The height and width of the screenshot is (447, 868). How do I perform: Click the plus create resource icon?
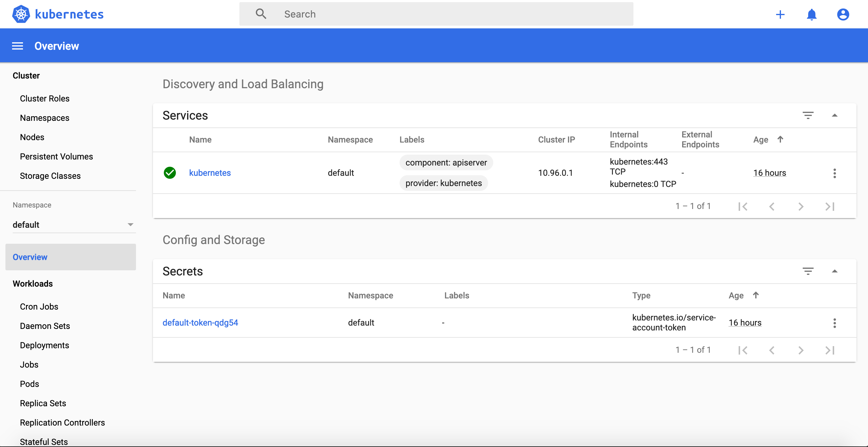[780, 14]
